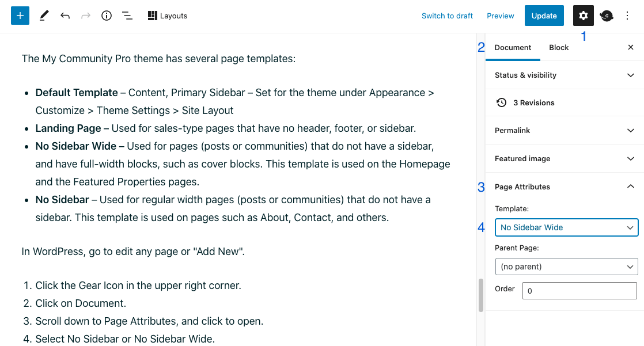
Task: Click the 'Default Template' bold text
Action: [77, 93]
